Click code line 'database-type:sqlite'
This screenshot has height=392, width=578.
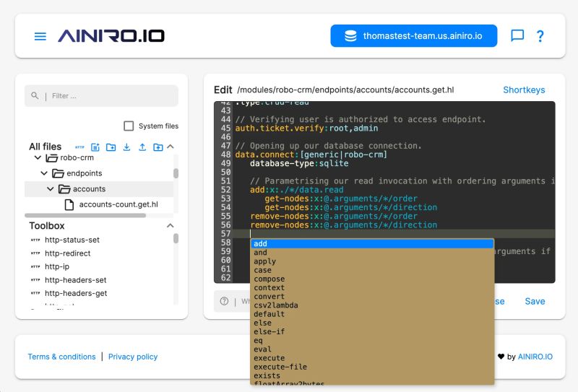point(299,163)
